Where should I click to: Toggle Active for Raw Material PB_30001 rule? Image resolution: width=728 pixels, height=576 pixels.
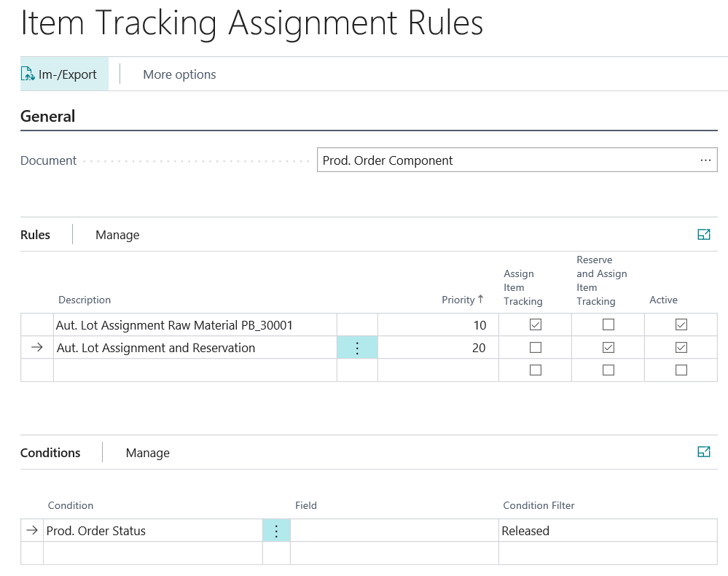[x=681, y=324]
